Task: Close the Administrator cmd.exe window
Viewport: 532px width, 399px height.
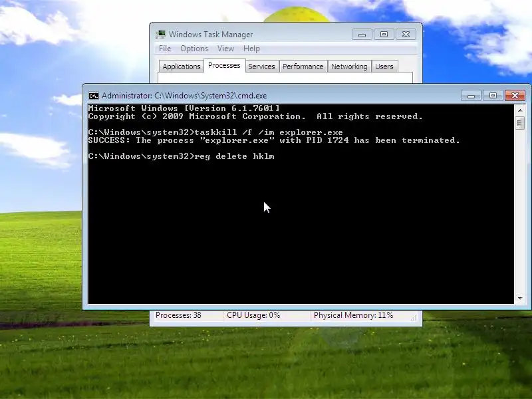Action: pos(515,96)
